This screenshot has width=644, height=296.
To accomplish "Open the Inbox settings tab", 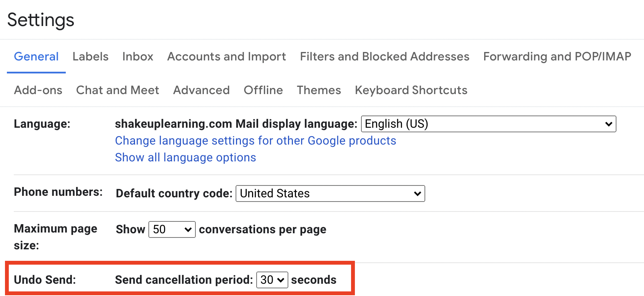I will [138, 57].
